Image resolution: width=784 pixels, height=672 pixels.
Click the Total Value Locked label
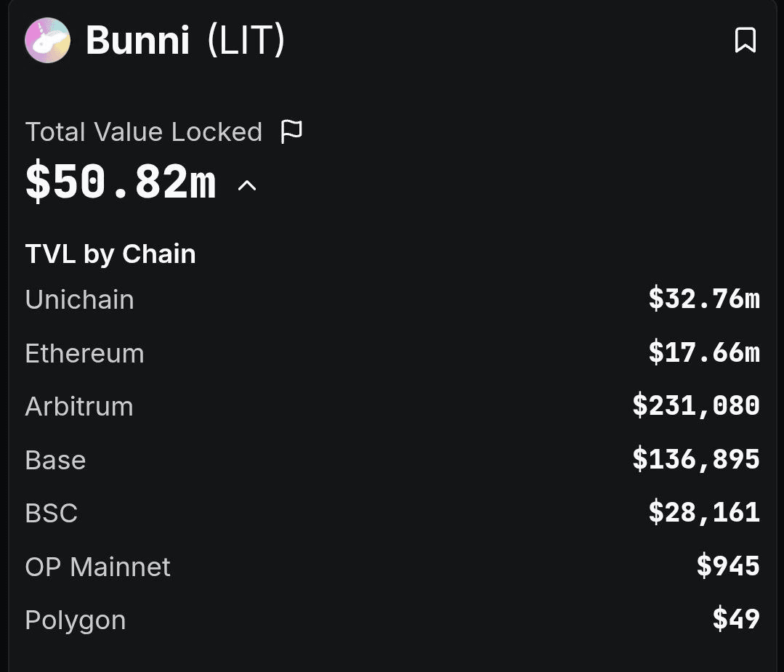click(143, 131)
